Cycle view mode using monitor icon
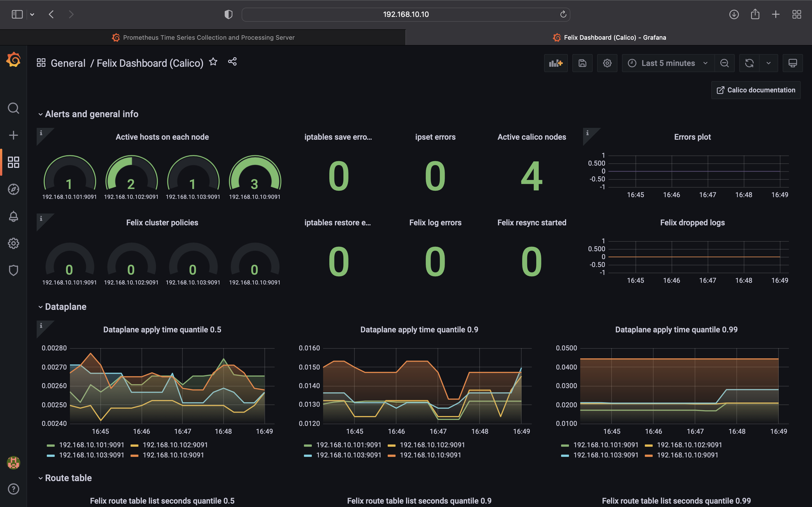812x507 pixels. 793,63
